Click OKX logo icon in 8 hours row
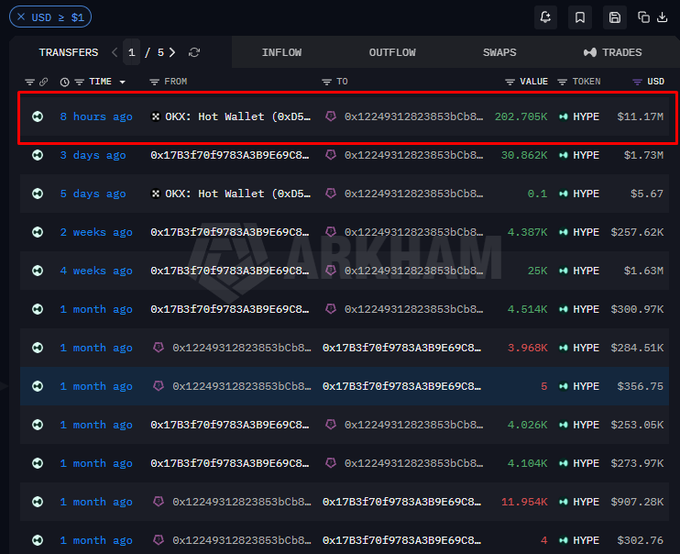The image size is (680, 554). (155, 116)
